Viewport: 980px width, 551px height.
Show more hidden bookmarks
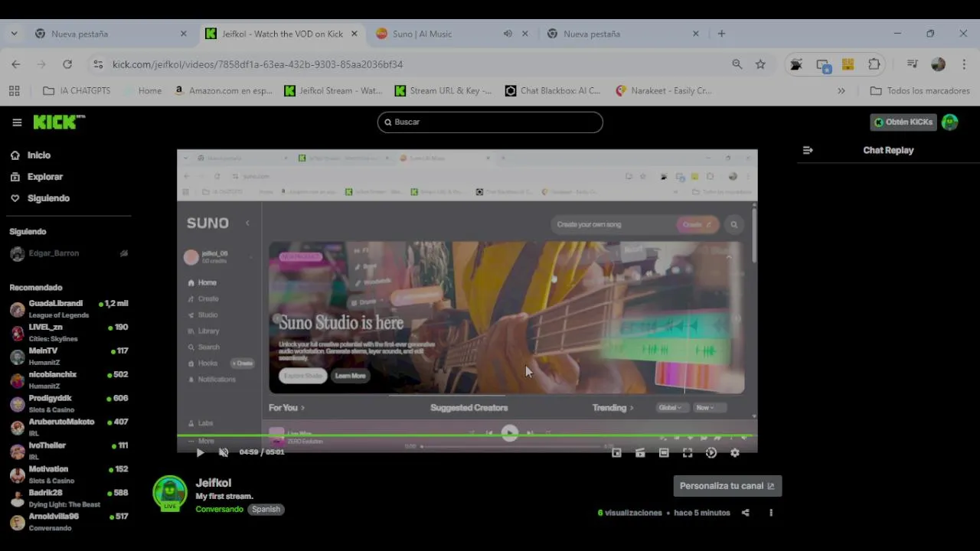[x=841, y=91]
